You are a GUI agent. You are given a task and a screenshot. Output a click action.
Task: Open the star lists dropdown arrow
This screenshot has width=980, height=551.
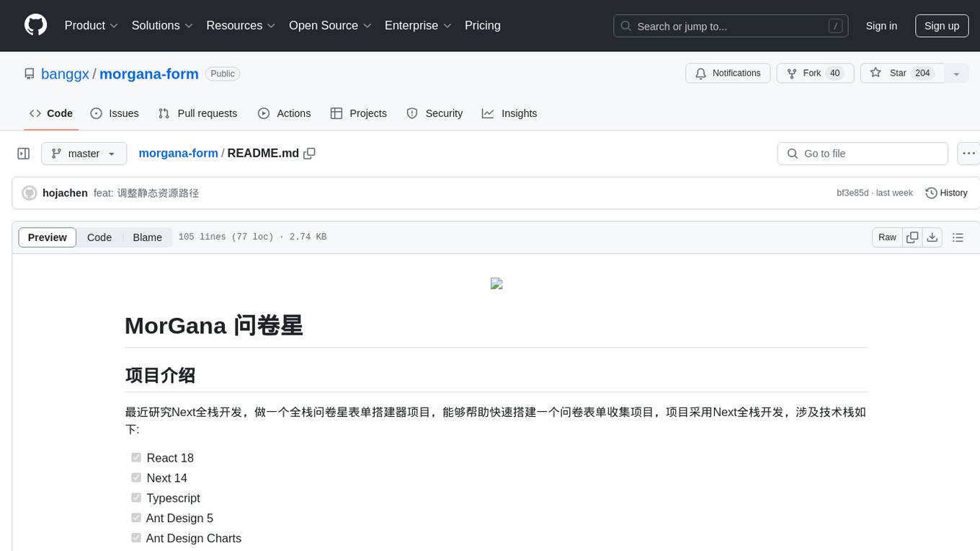(x=956, y=74)
